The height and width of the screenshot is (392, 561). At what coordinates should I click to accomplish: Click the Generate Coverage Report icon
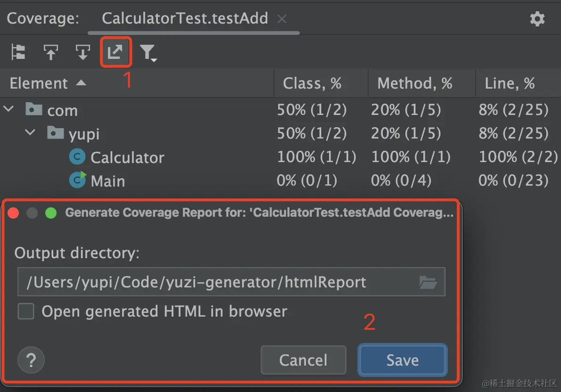point(115,52)
